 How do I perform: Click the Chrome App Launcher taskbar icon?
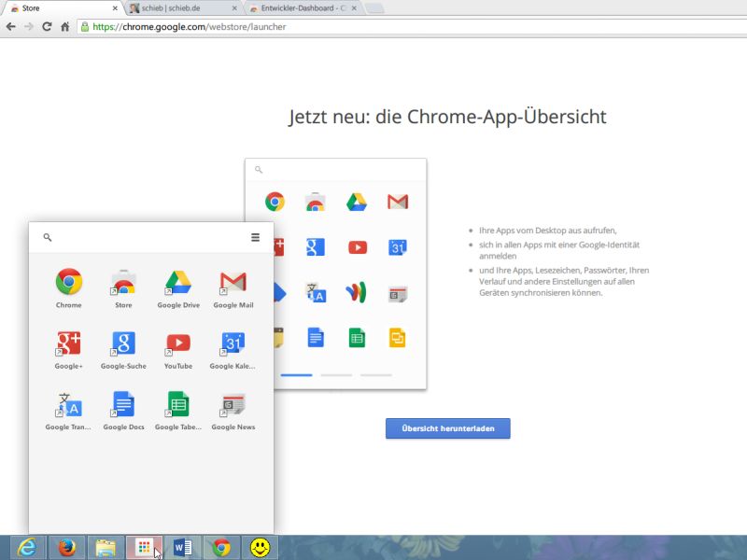[144, 548]
